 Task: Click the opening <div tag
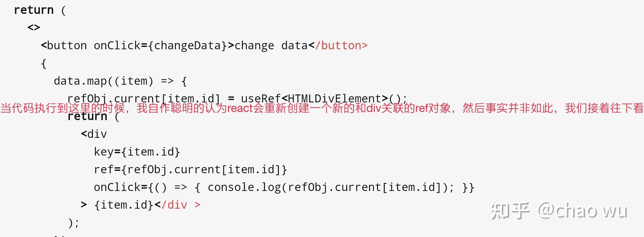(x=94, y=134)
